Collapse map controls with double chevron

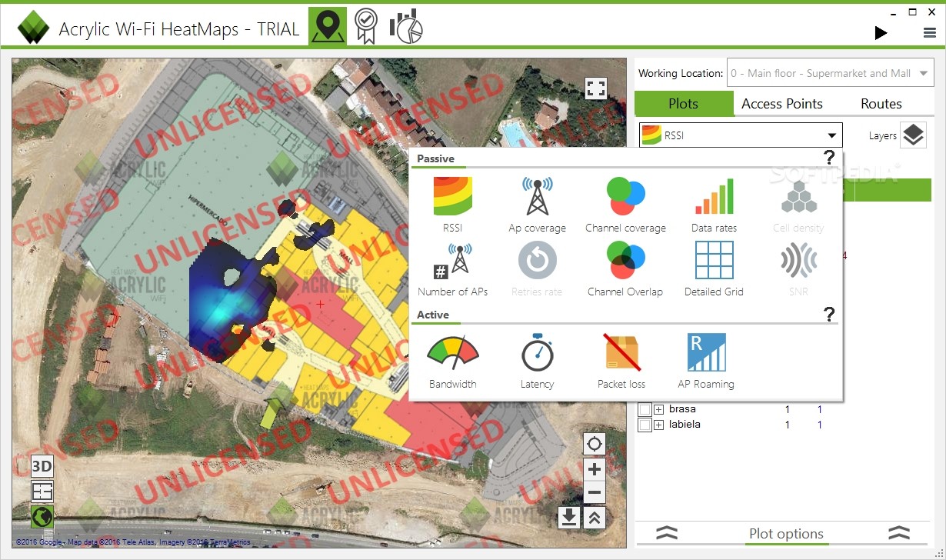pos(594,518)
